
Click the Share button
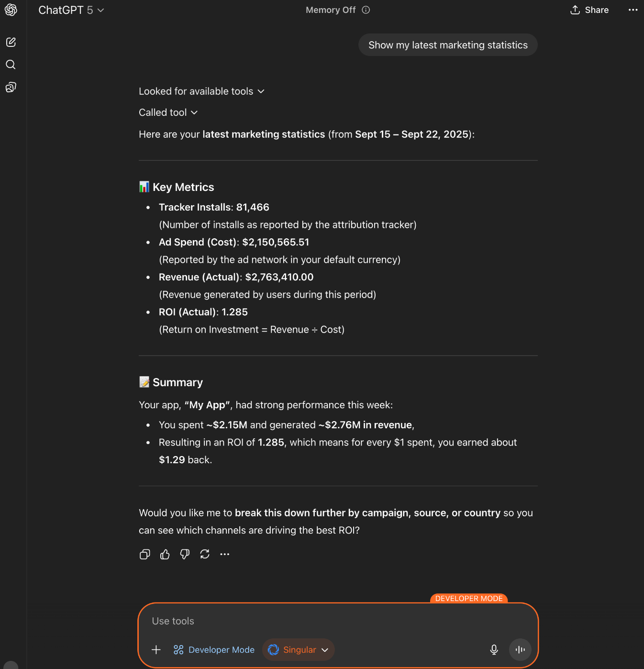pyautogui.click(x=589, y=10)
